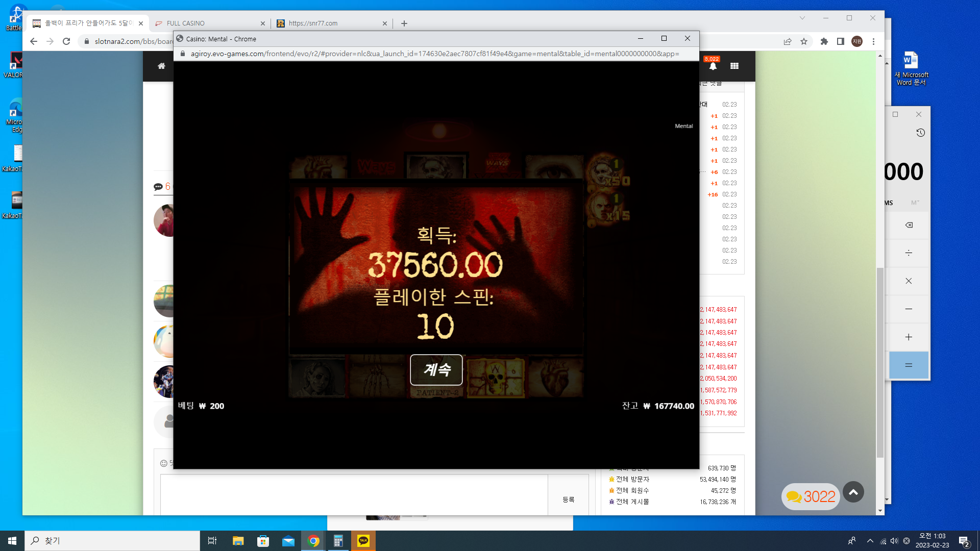This screenshot has height=551, width=980.
Task: Click the Calculator equals key
Action: pos(909,365)
